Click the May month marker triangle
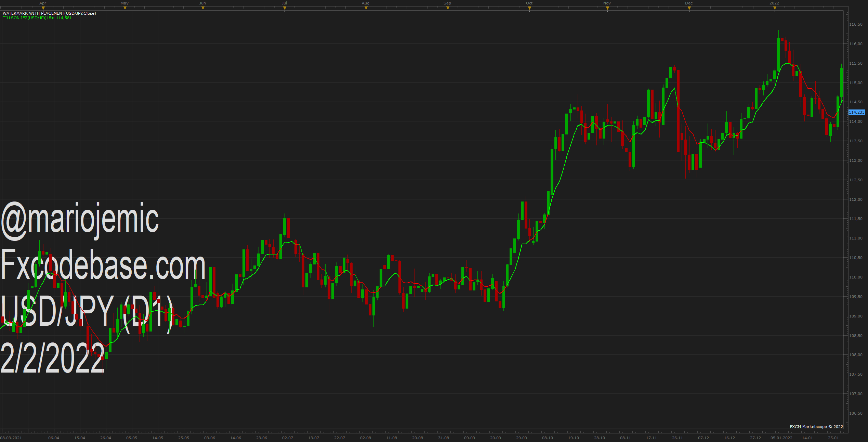Screen dimensions: 868x442 [125, 9]
